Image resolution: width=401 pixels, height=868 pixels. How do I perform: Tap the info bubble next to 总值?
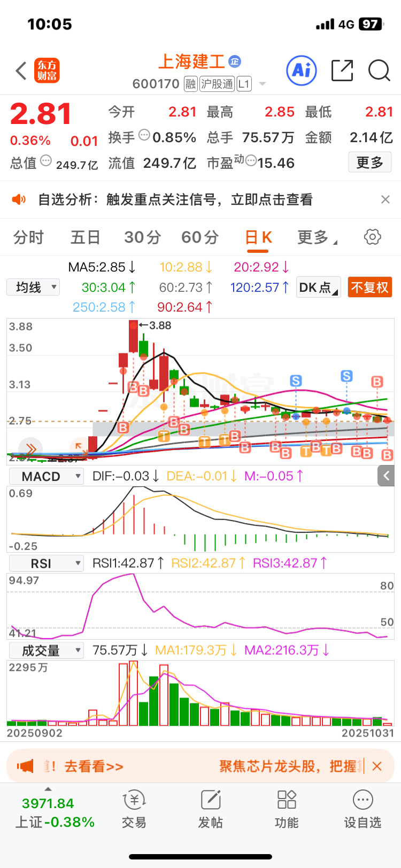[x=45, y=160]
